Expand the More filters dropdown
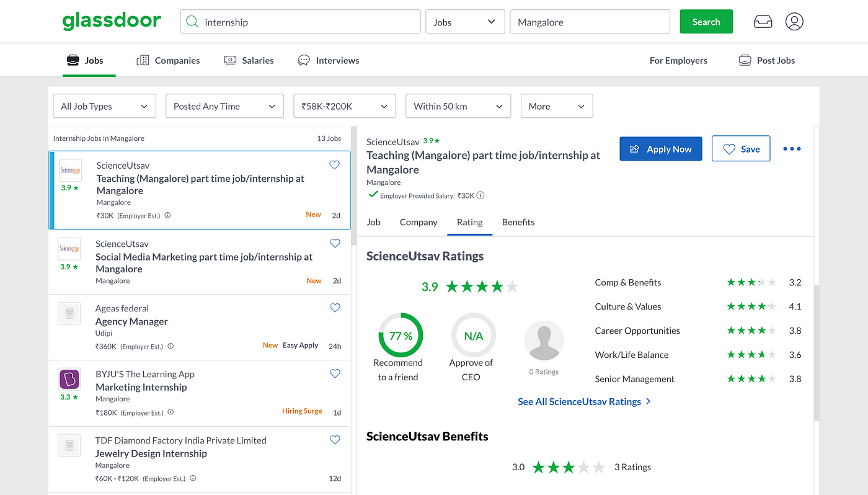This screenshot has width=868, height=495. 557,106
